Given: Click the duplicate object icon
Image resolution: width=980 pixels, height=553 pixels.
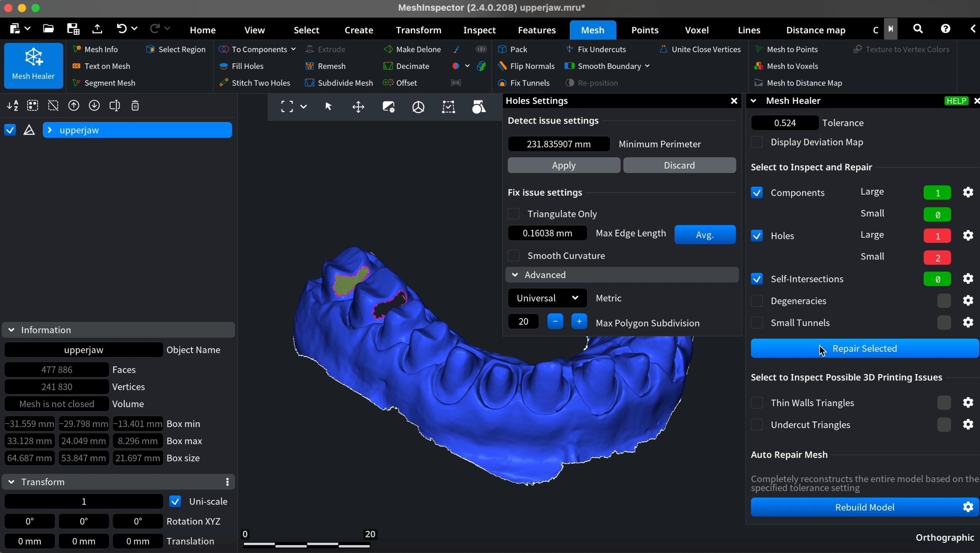Looking at the screenshot, I should tap(115, 106).
